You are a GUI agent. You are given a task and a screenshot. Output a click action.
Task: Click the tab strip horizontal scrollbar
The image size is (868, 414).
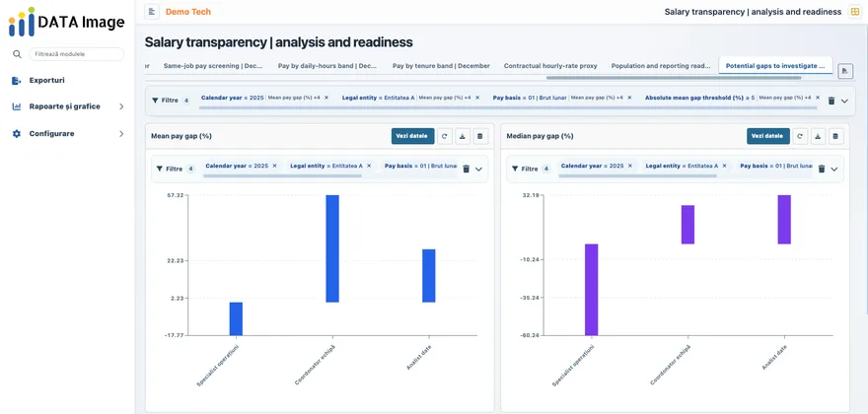tap(673, 78)
